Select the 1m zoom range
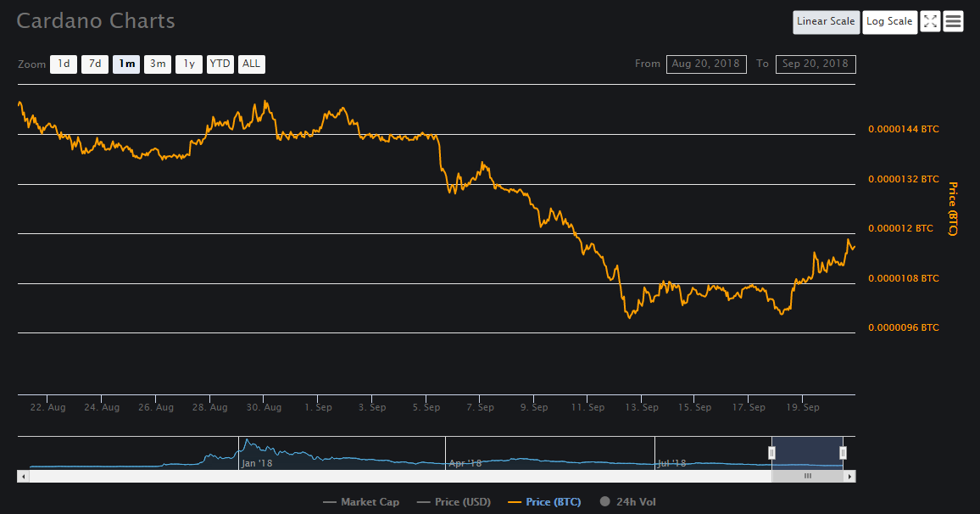Image resolution: width=980 pixels, height=514 pixels. [126, 64]
